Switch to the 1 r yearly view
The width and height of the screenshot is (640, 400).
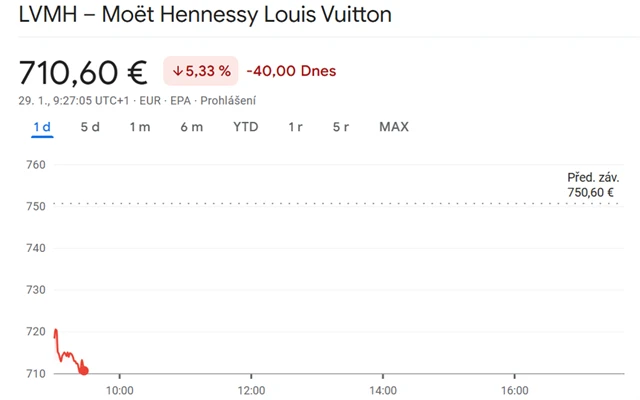tap(295, 127)
